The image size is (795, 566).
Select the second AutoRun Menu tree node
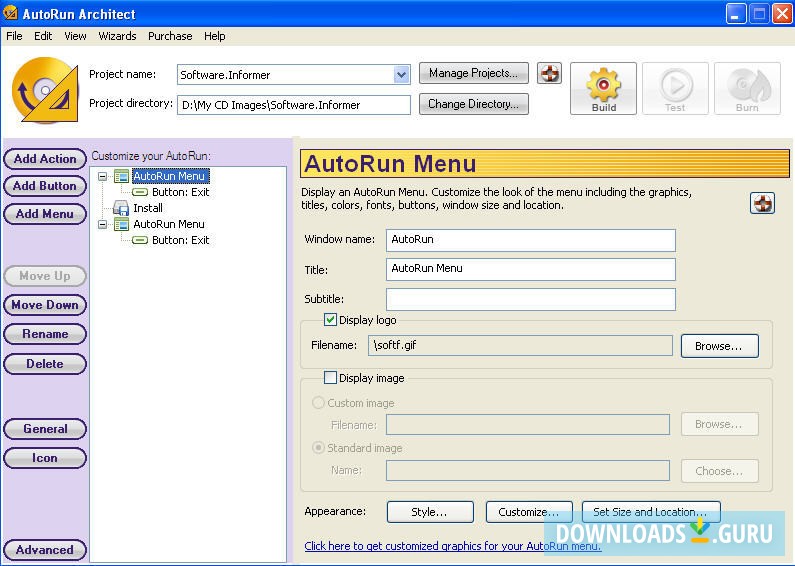click(169, 224)
